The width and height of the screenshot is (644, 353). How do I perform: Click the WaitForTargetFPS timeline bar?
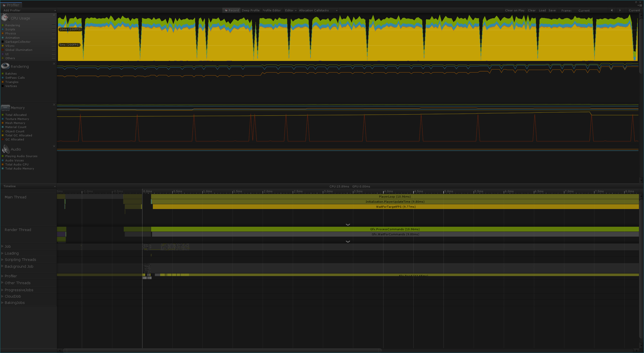(x=396, y=207)
